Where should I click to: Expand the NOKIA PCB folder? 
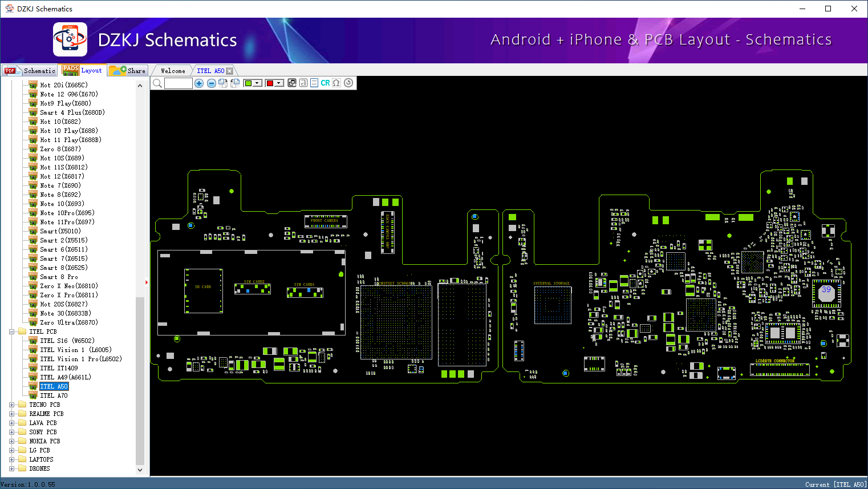(11, 441)
